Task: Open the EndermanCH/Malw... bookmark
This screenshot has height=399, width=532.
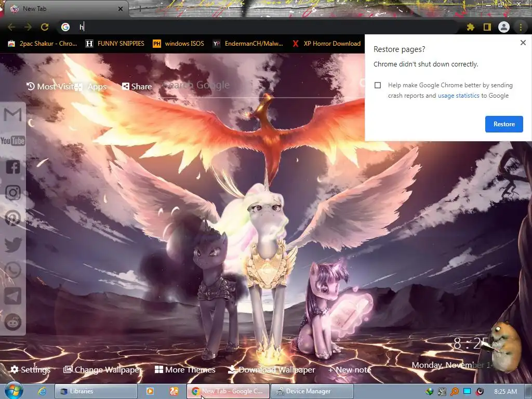Action: [248, 44]
